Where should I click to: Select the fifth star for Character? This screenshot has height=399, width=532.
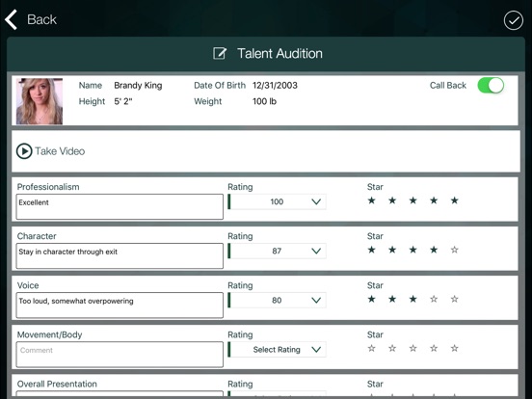pos(454,250)
